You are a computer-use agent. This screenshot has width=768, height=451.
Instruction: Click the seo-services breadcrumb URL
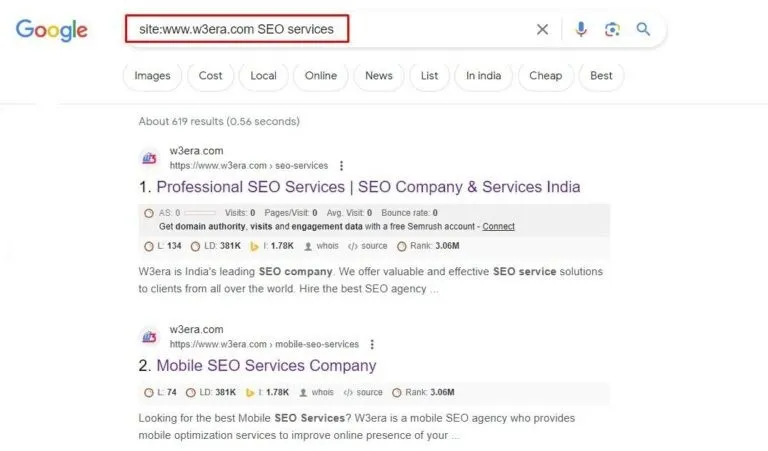tap(249, 166)
